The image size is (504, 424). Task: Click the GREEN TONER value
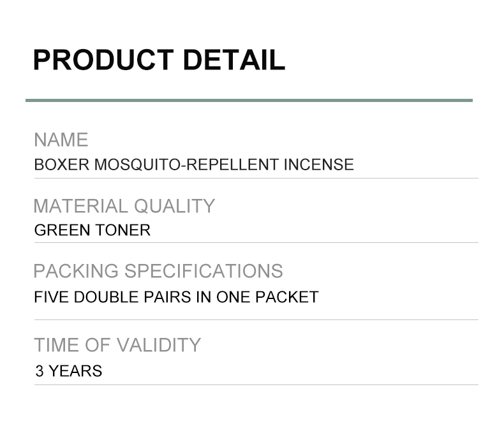click(93, 230)
